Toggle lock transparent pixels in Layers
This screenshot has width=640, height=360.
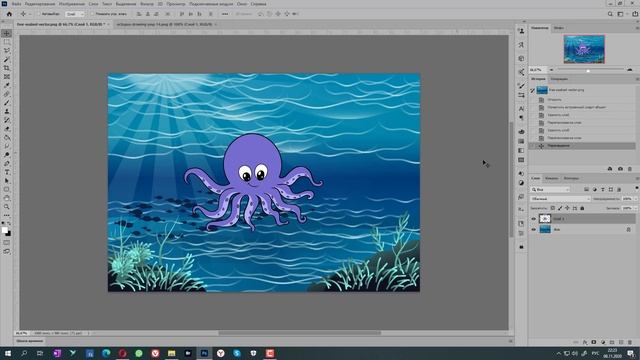pyautogui.click(x=553, y=208)
